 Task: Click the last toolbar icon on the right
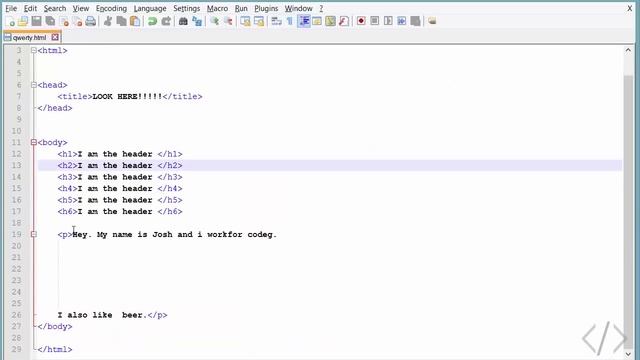pos(432,21)
